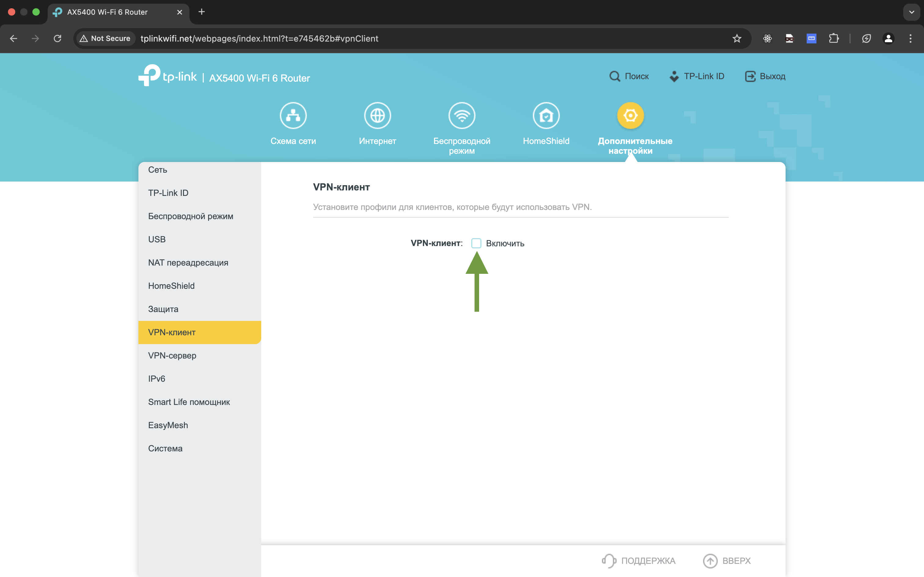Select VPN-сервер in the sidebar
The width and height of the screenshot is (924, 577).
(172, 355)
